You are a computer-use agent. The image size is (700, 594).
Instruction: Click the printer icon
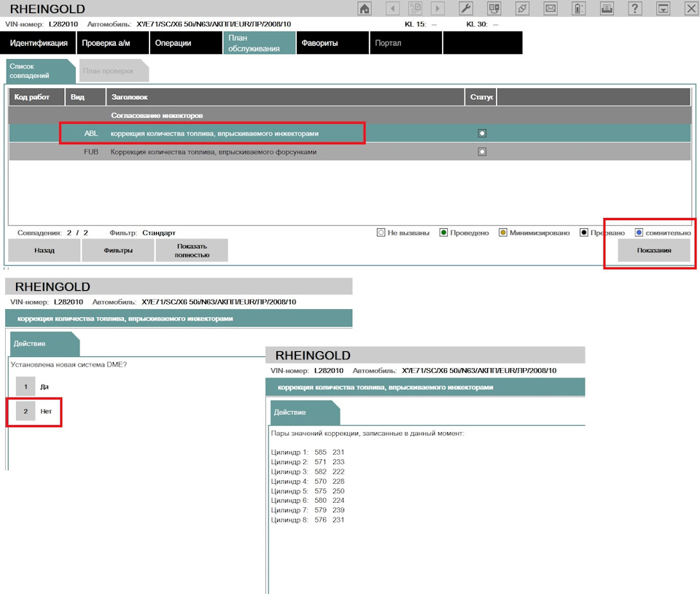607,9
